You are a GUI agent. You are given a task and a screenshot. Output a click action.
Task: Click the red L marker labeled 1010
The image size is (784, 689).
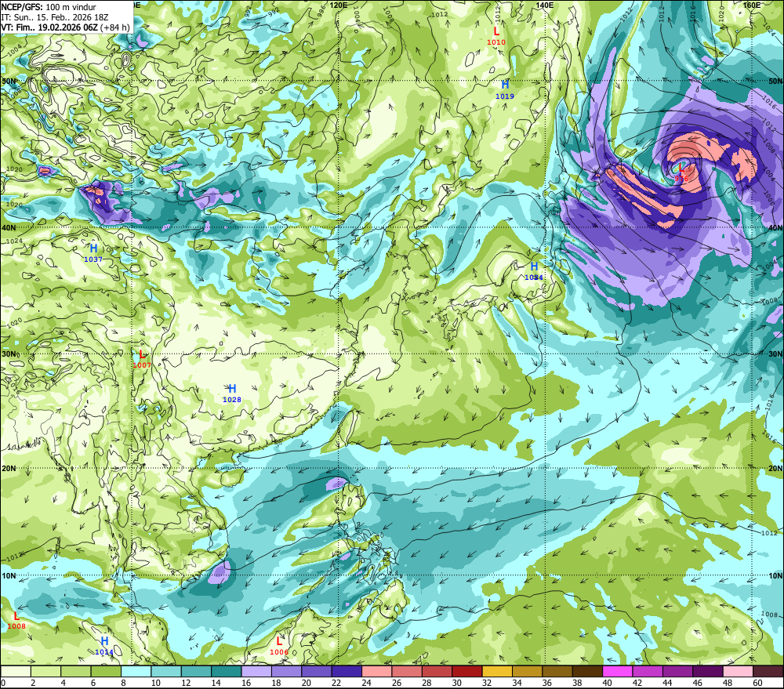[x=496, y=31]
